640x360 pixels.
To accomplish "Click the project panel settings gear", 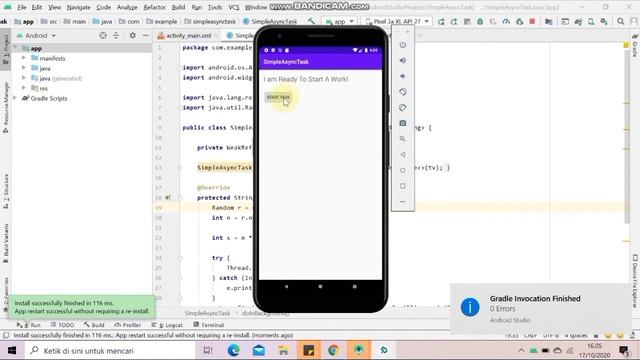I will (132, 36).
